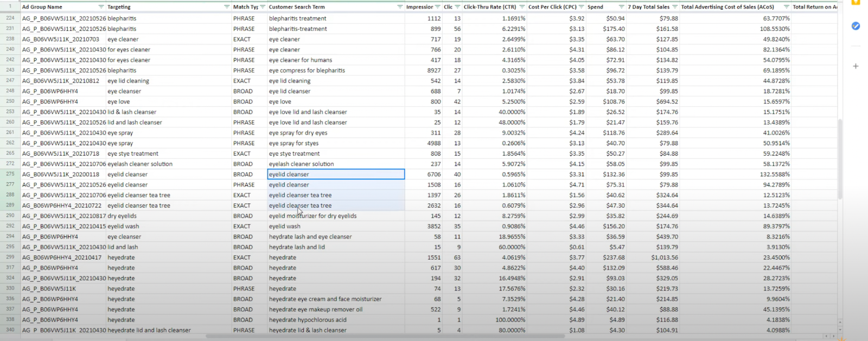Viewport: 868px width, 341px height.
Task: Click ad group 'AG_P_B06VW5J11K_20210817'
Action: tap(64, 216)
